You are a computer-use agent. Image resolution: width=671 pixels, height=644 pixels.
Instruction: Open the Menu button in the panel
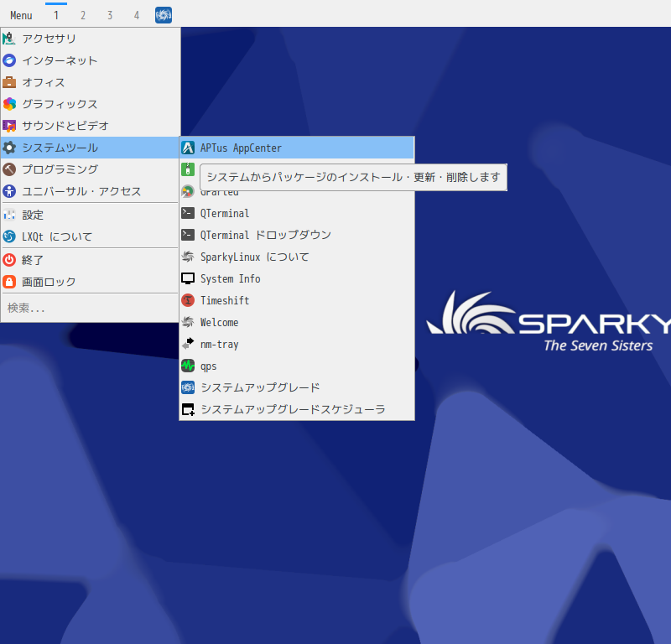pyautogui.click(x=21, y=15)
